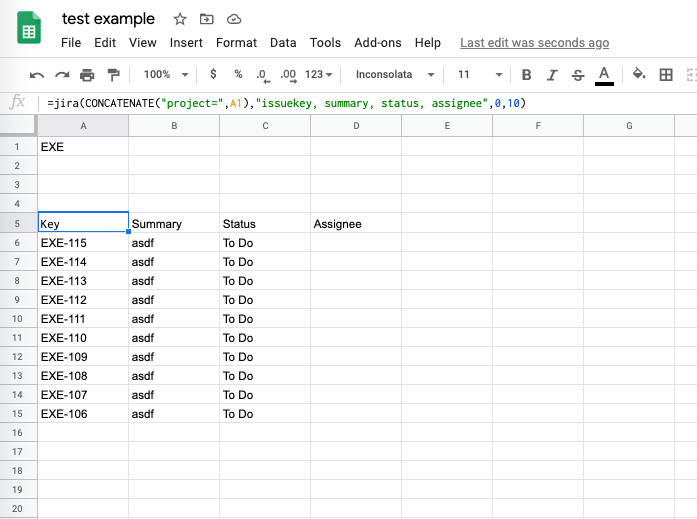Image resolution: width=697 pixels, height=519 pixels.
Task: Open the Edit menu
Action: coord(105,43)
